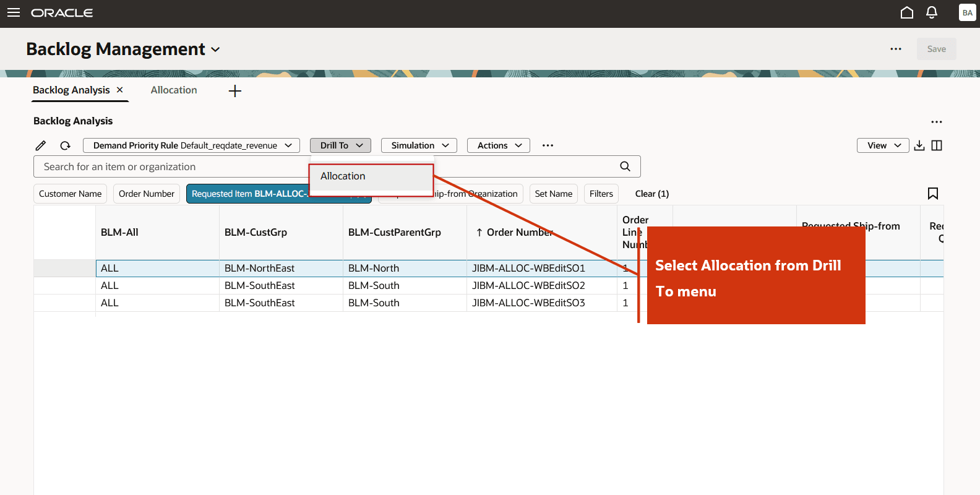Open Backlog Analysis panel more options

point(937,122)
